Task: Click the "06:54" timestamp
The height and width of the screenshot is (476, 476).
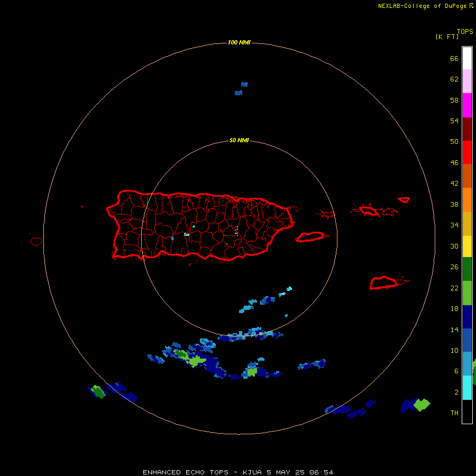Action: tap(321, 472)
